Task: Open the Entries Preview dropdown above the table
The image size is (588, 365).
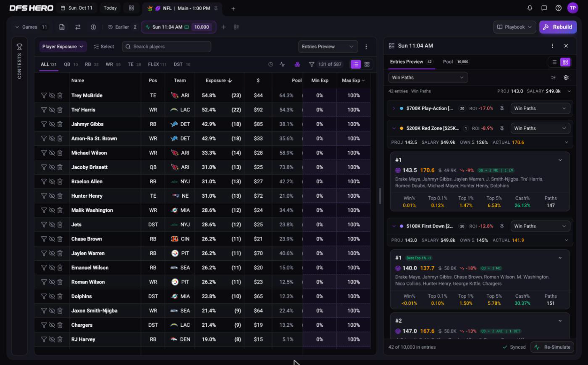Action: click(x=328, y=47)
